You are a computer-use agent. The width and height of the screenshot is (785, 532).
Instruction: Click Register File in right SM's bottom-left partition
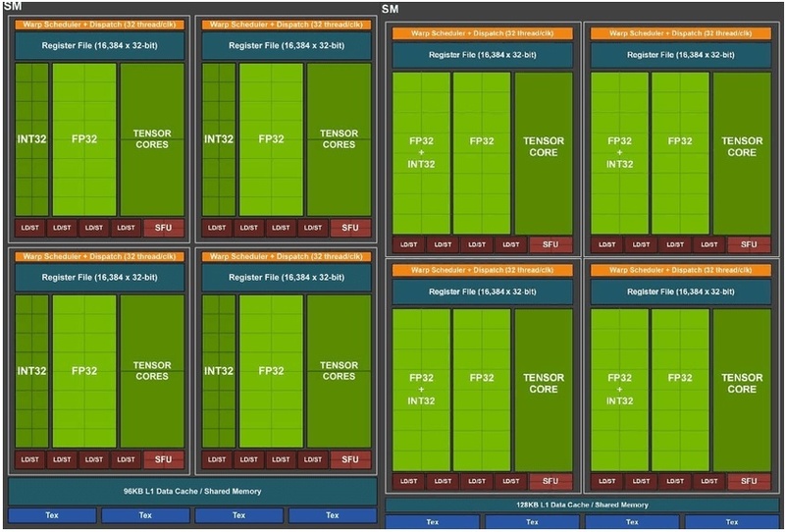click(x=483, y=292)
